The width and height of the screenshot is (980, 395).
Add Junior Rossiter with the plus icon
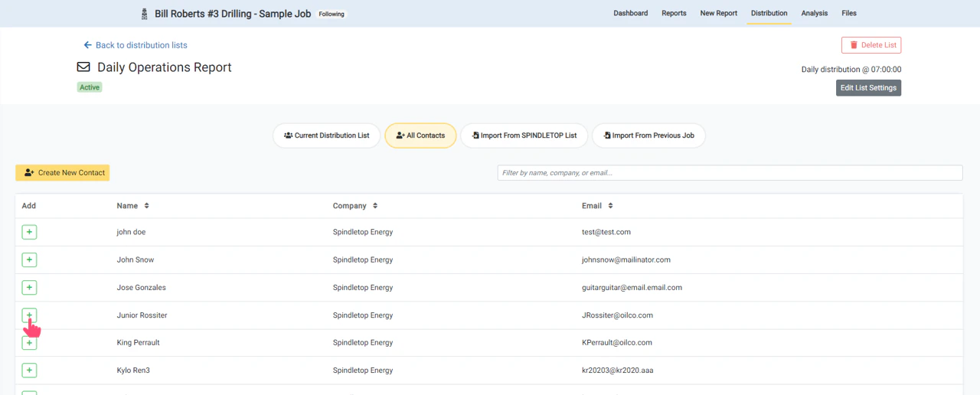(29, 315)
